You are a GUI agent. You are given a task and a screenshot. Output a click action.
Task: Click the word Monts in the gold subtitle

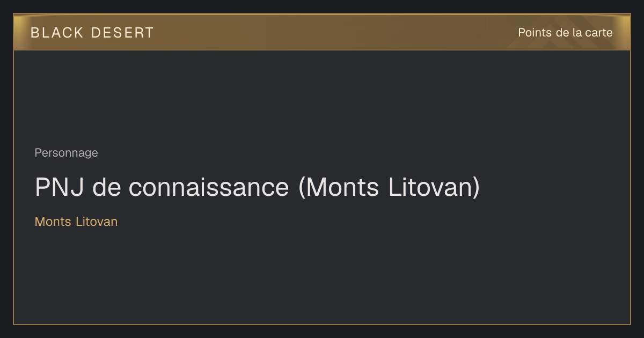point(53,222)
